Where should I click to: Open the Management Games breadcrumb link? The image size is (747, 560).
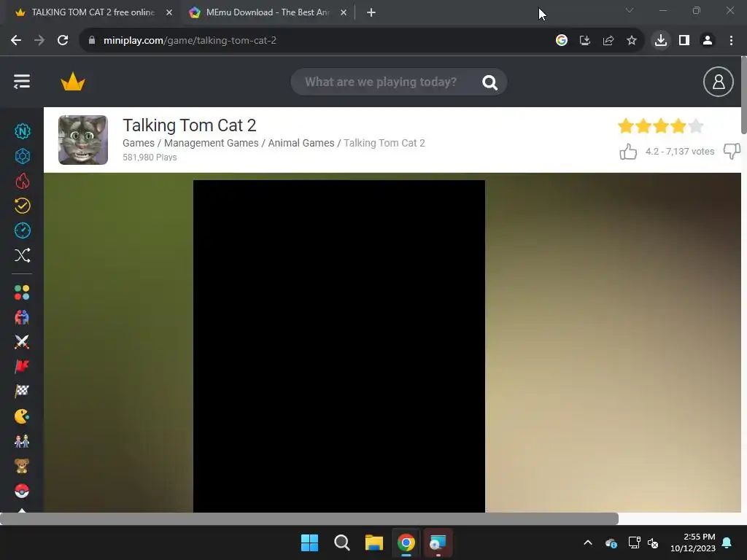211,143
